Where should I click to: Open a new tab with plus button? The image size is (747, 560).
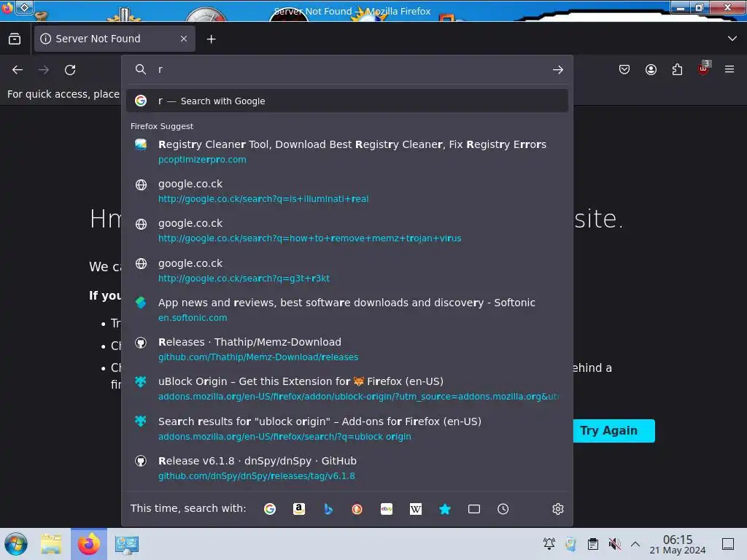pos(211,39)
